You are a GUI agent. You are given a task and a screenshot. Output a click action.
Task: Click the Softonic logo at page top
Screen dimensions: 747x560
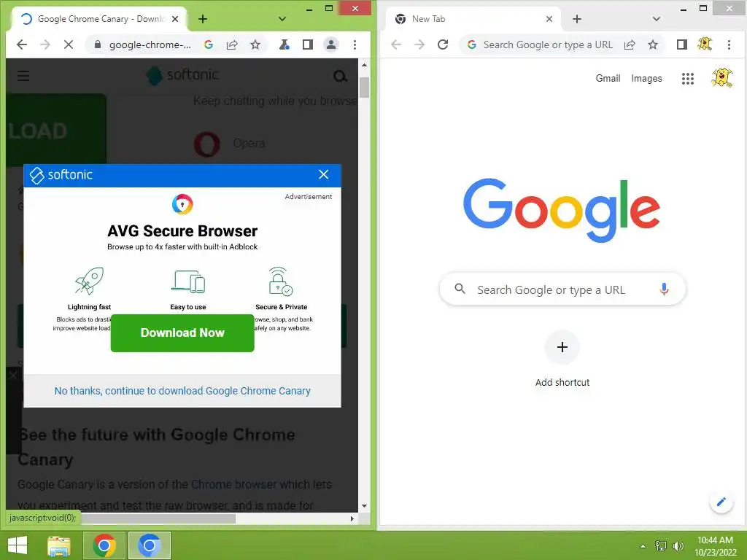(182, 75)
